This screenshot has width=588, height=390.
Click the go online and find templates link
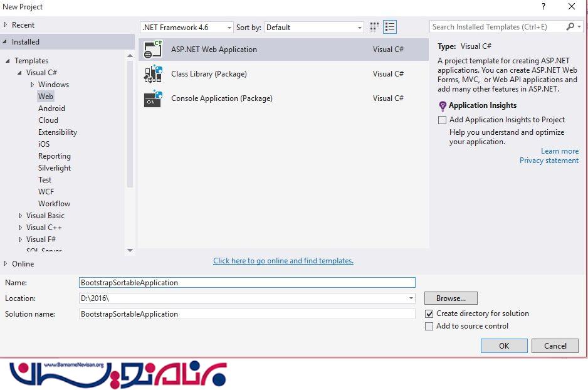(283, 261)
